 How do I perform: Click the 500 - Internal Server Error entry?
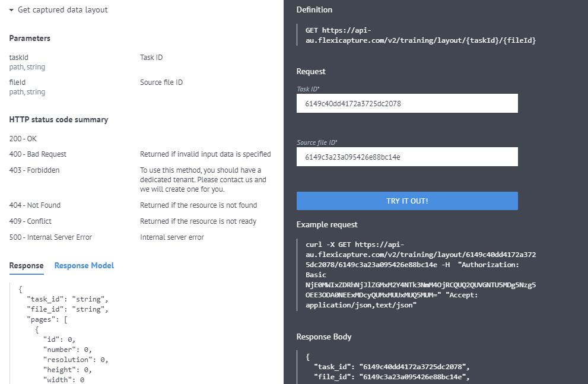point(50,237)
